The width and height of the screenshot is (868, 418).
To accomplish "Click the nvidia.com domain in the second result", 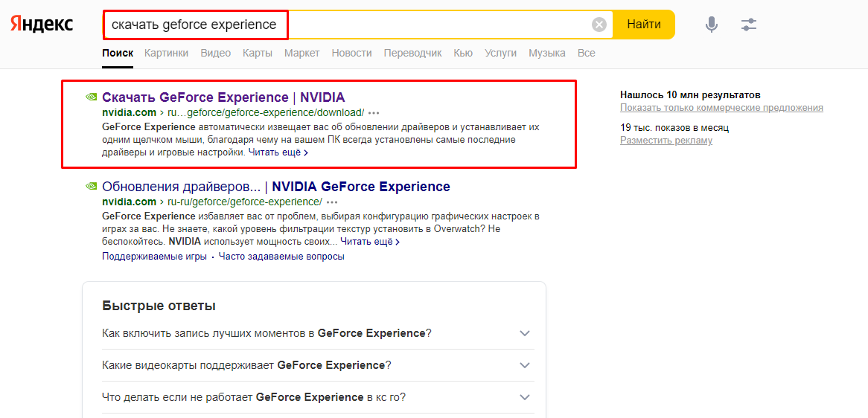I will 129,202.
